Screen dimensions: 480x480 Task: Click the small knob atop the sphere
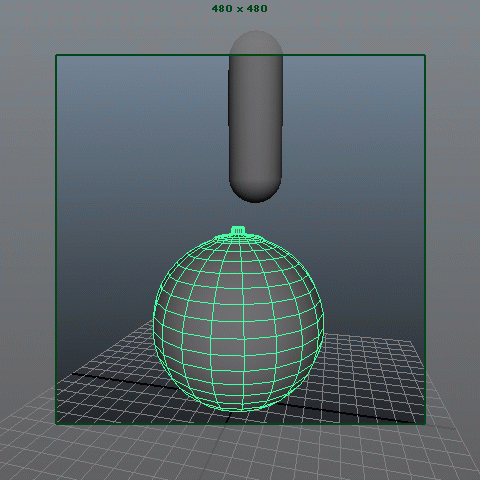238,230
